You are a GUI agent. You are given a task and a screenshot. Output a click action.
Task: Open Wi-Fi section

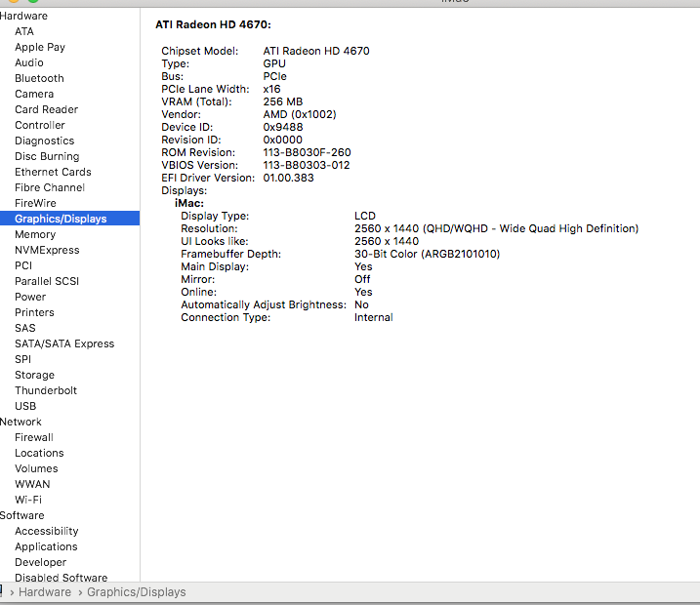click(x=28, y=500)
